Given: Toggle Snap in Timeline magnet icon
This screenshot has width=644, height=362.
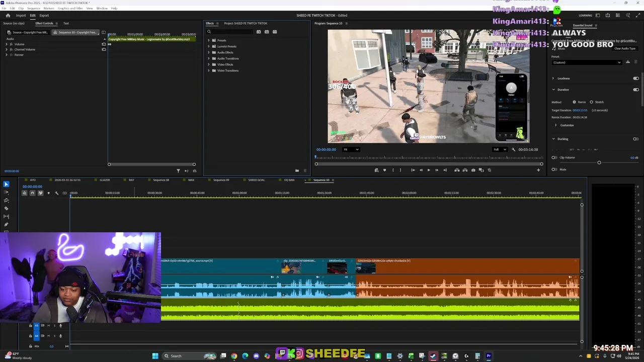Looking at the screenshot, I should [x=32, y=193].
